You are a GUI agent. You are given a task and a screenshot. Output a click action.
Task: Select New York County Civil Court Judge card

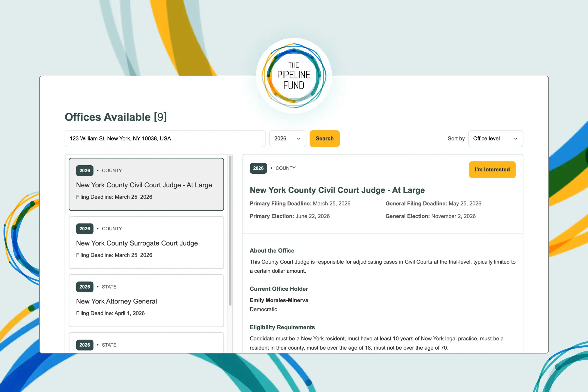point(146,184)
